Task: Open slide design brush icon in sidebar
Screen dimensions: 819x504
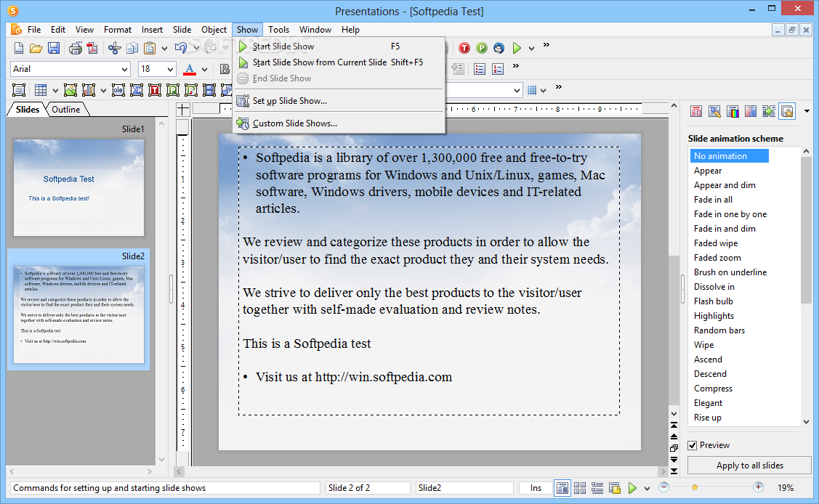Action: tap(714, 111)
